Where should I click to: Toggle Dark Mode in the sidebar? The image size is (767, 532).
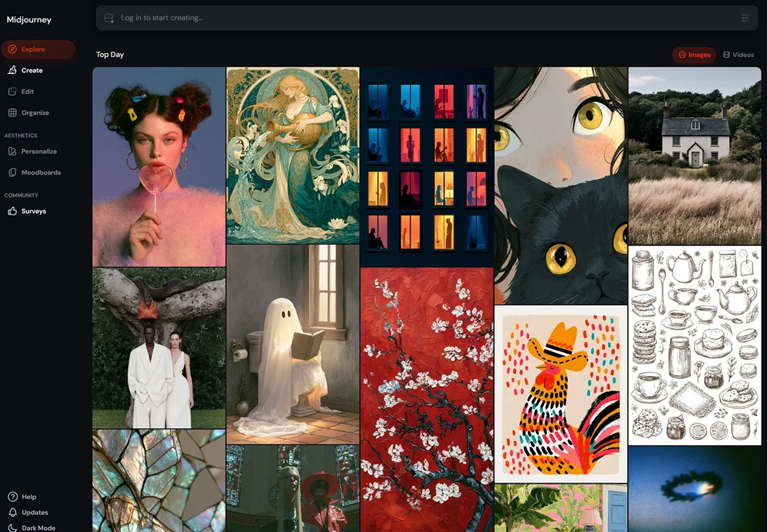point(33,528)
